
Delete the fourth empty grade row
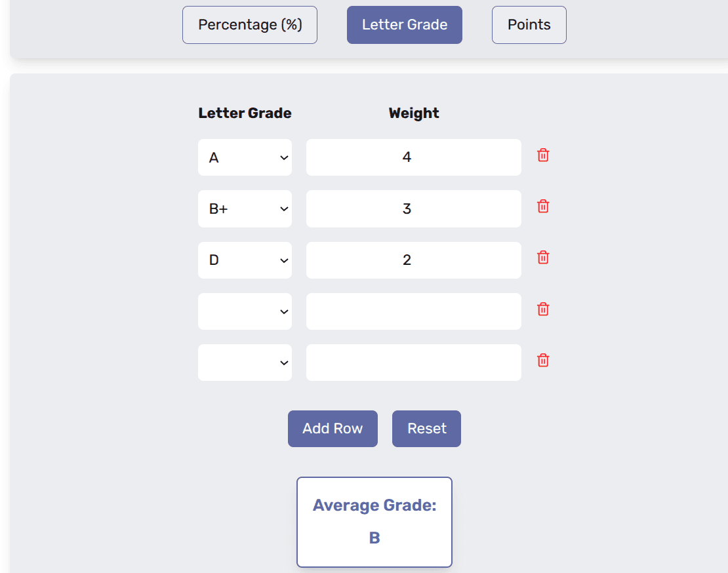point(542,309)
